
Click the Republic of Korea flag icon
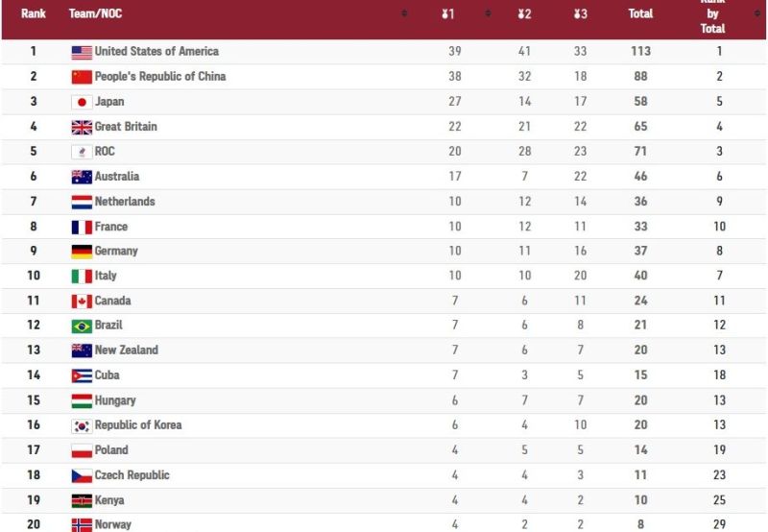click(82, 425)
